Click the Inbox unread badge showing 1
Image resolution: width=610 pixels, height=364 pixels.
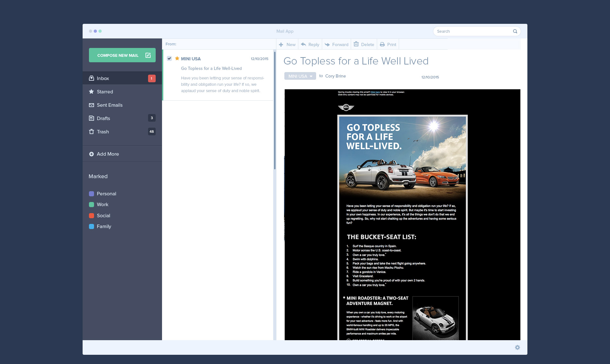point(152,78)
